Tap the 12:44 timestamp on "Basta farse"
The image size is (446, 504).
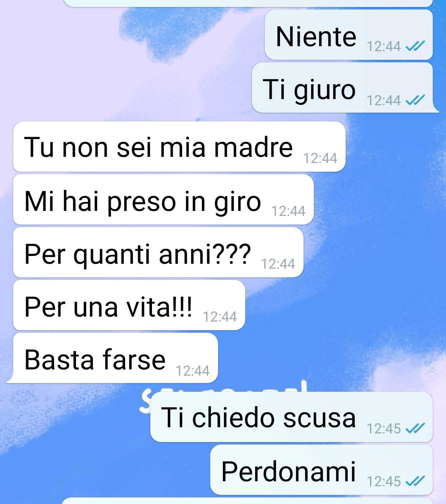tap(192, 371)
